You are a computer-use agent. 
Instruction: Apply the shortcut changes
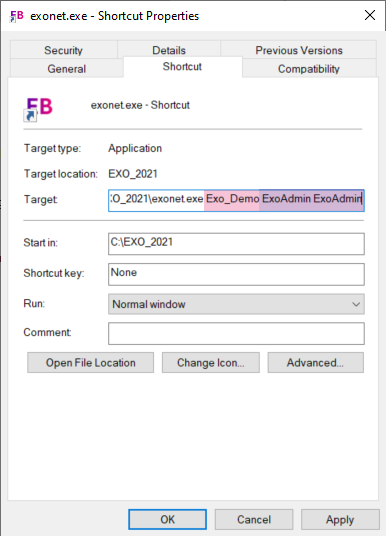(340, 520)
